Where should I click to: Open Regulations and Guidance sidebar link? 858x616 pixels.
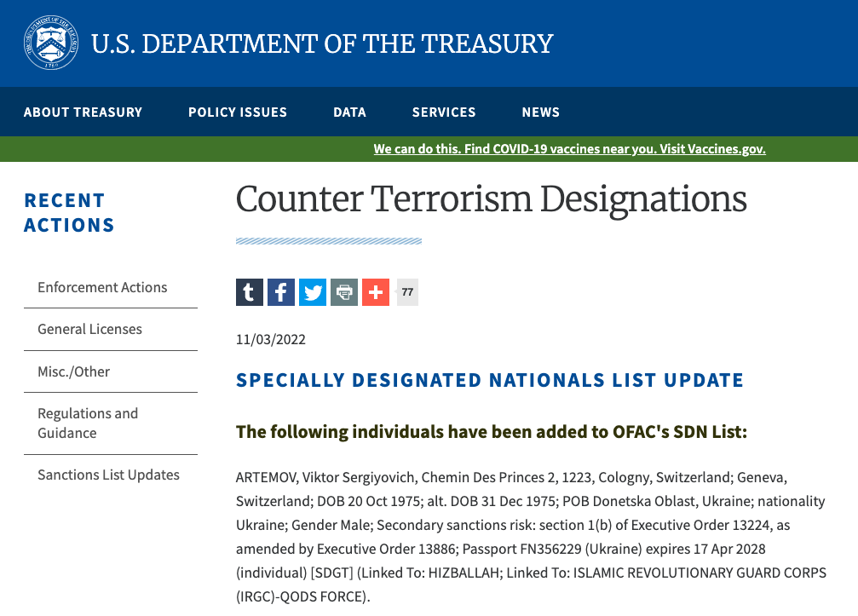pos(88,423)
